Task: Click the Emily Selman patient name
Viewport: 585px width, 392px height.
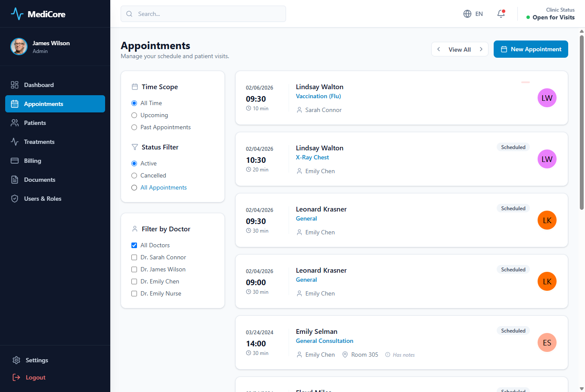Action: (317, 331)
